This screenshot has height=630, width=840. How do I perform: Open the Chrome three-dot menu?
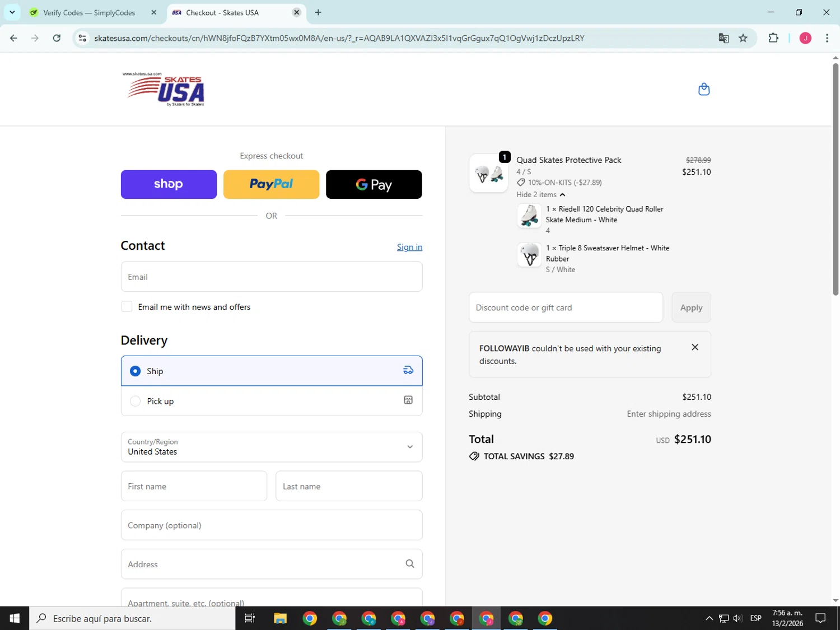pos(827,38)
